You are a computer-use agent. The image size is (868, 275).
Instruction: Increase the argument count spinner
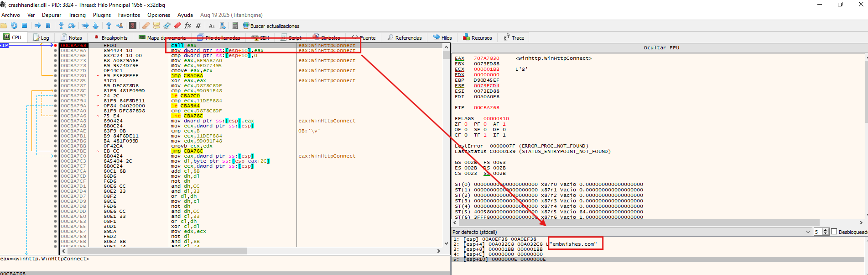(x=825, y=230)
